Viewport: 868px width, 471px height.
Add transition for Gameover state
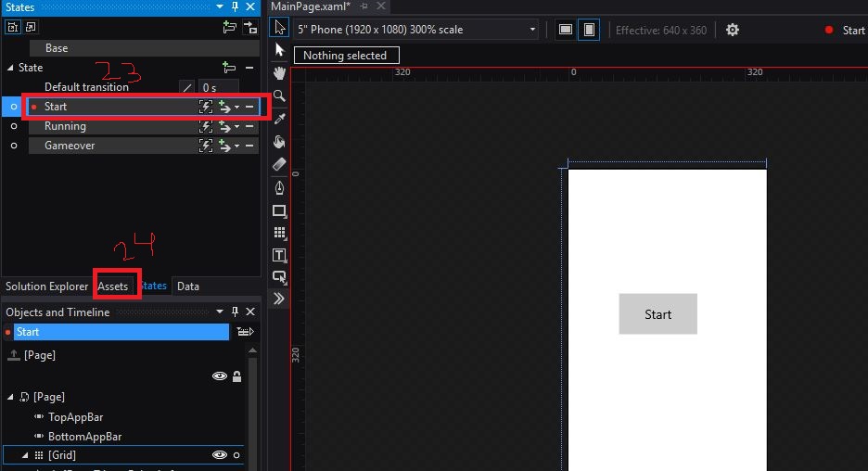click(224, 146)
